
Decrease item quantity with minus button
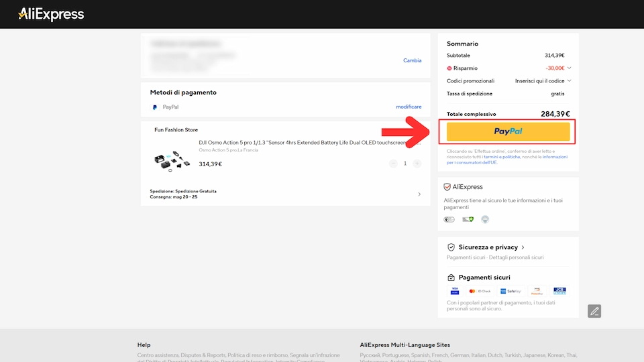point(393,164)
